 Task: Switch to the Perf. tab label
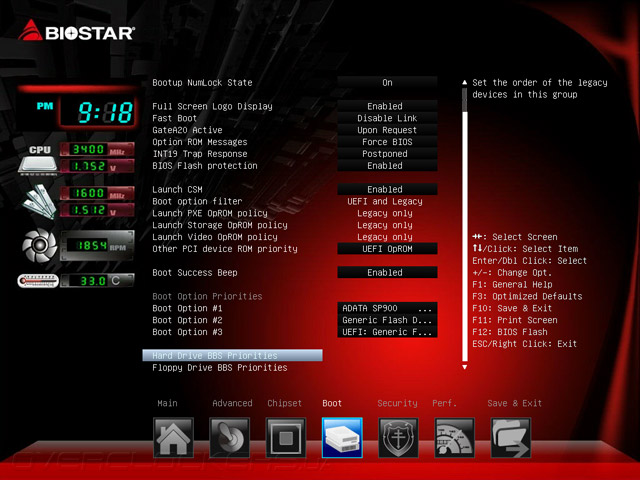click(x=444, y=403)
